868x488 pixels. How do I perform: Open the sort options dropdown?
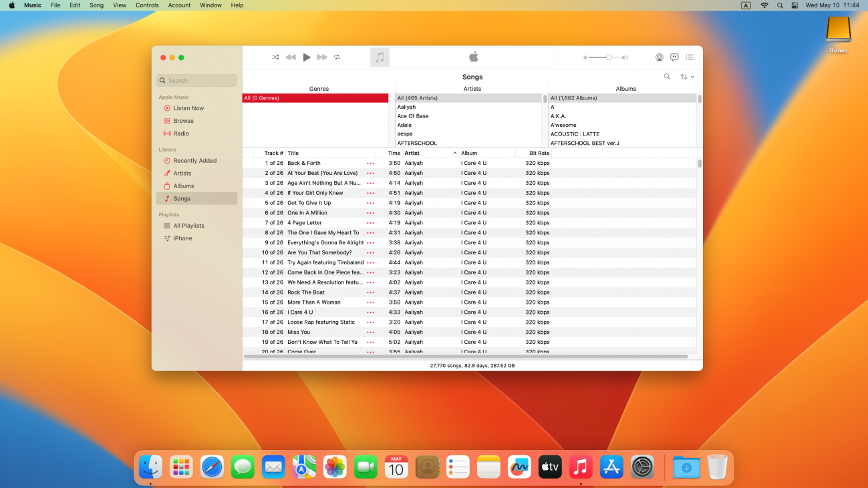click(x=688, y=77)
